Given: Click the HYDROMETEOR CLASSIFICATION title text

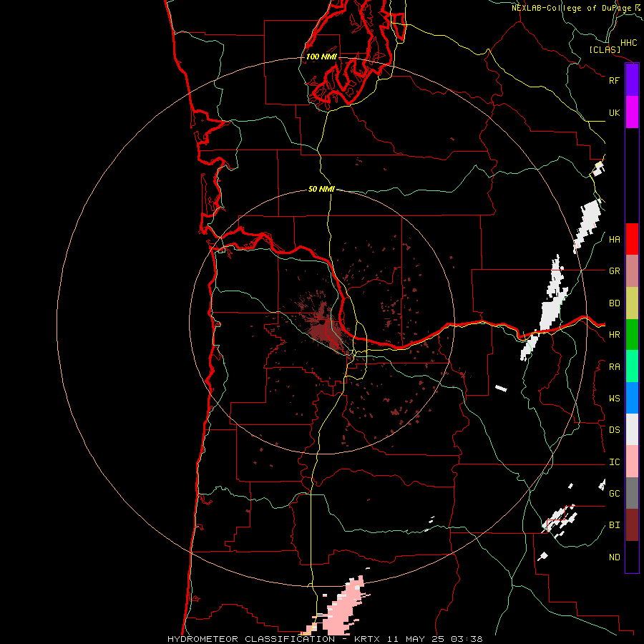Looking at the screenshot, I should click(x=251, y=639).
